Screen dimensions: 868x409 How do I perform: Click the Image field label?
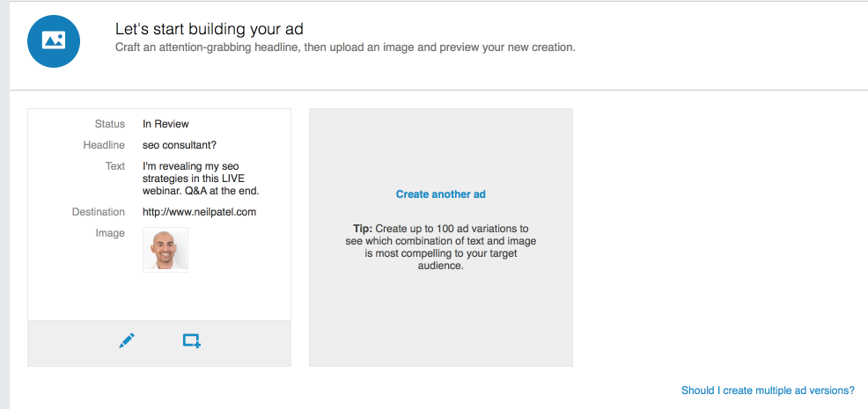point(110,233)
